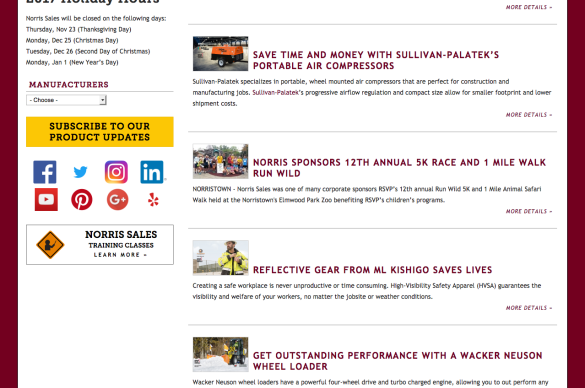Viewport: 585px width, 388px height.
Task: Open Norris Sales Training Classes Learn More
Action: (x=100, y=245)
